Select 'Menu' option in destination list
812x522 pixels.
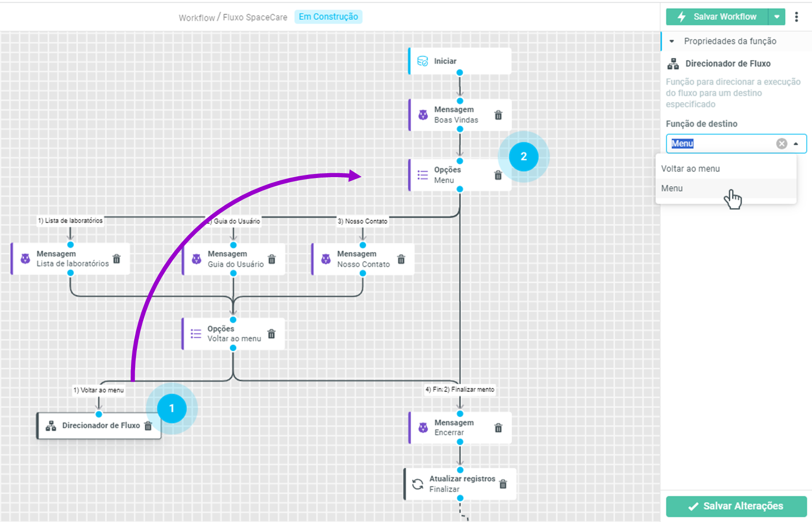(672, 188)
